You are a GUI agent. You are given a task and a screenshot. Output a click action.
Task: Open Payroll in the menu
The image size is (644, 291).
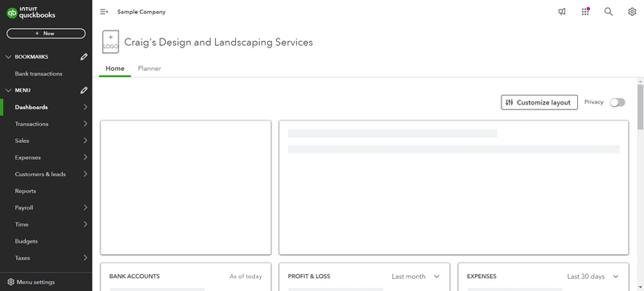[24, 207]
